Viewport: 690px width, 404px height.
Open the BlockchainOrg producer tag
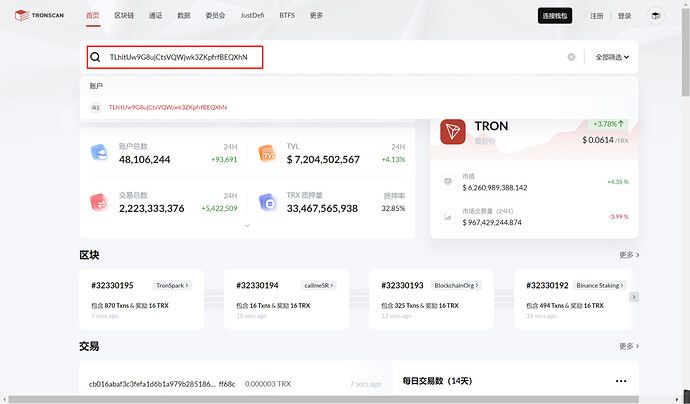pos(456,285)
